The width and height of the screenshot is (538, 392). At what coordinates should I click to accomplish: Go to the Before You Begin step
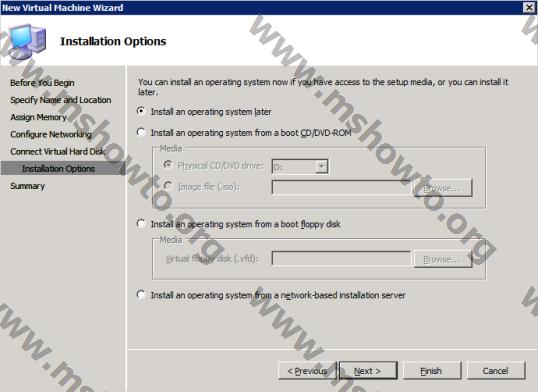[x=42, y=83]
